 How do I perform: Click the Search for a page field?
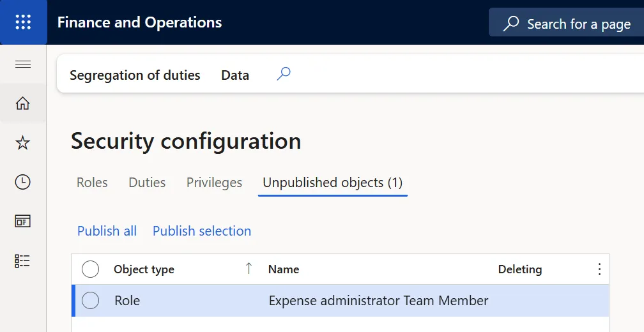(566, 22)
